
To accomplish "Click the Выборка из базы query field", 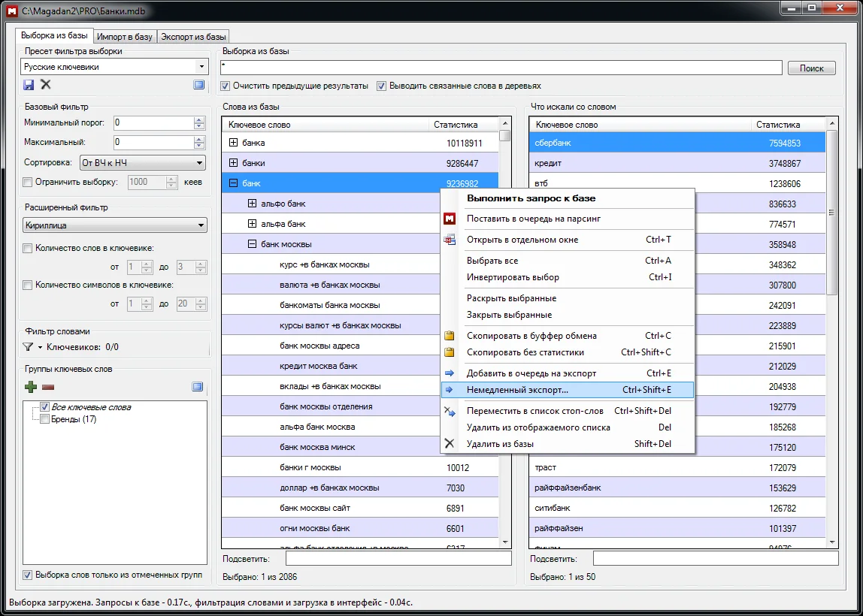I will pos(501,68).
